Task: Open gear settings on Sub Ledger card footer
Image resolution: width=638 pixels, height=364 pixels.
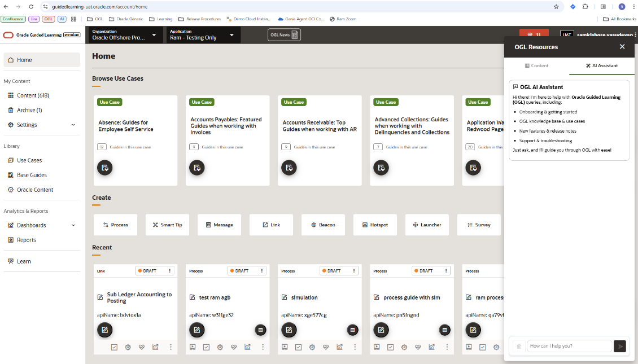Action: pos(128,347)
